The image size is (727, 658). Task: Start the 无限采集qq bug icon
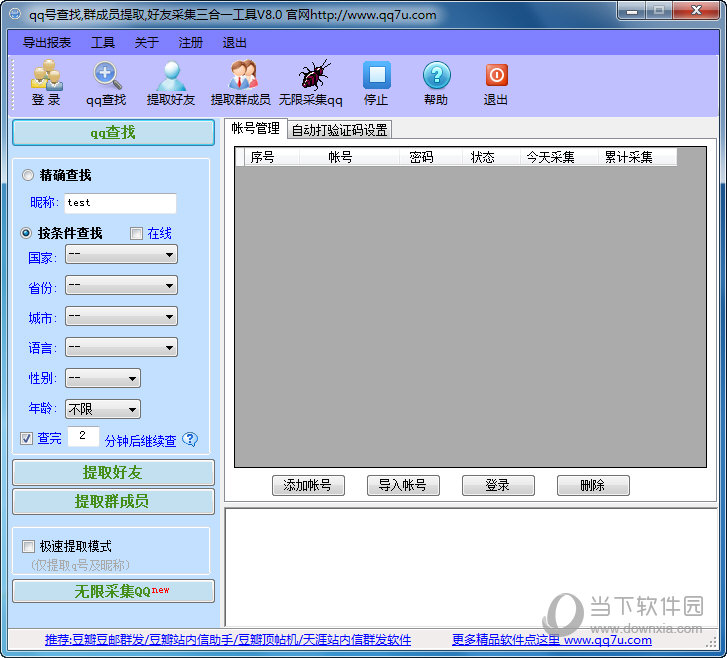coord(311,83)
